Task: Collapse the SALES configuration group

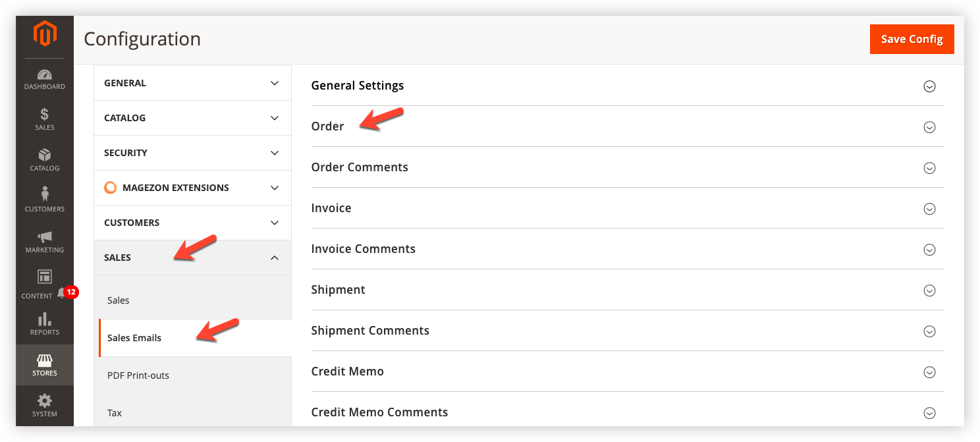Action: [x=275, y=258]
